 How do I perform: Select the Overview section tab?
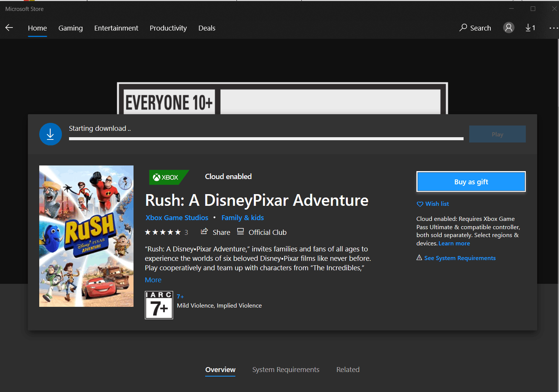[x=220, y=370]
